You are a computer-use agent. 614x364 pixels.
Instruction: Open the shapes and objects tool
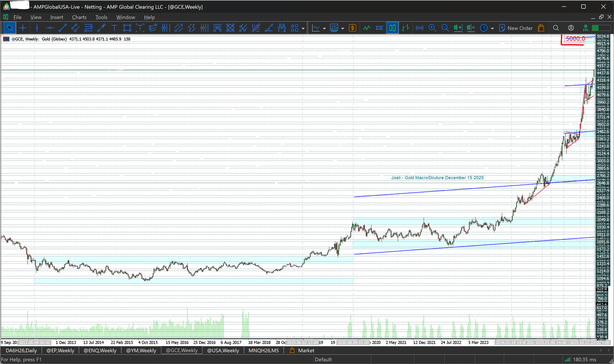tap(295, 28)
